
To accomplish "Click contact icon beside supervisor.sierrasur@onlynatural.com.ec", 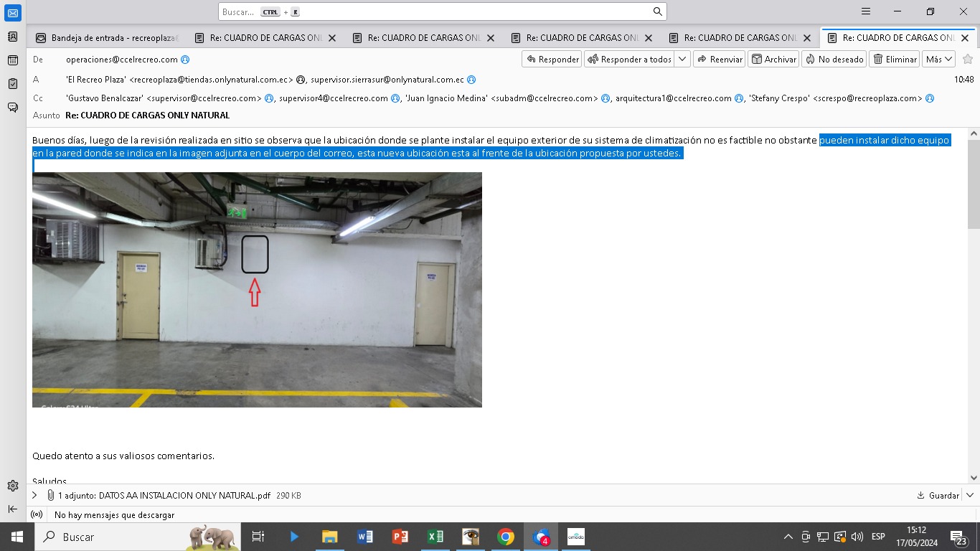I will 471,80.
